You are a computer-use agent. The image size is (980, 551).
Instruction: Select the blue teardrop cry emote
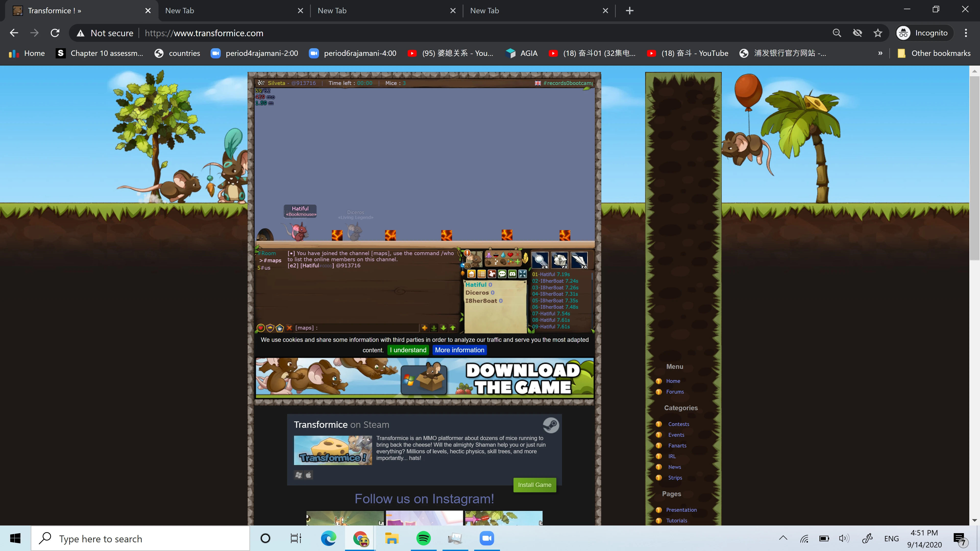(x=503, y=255)
